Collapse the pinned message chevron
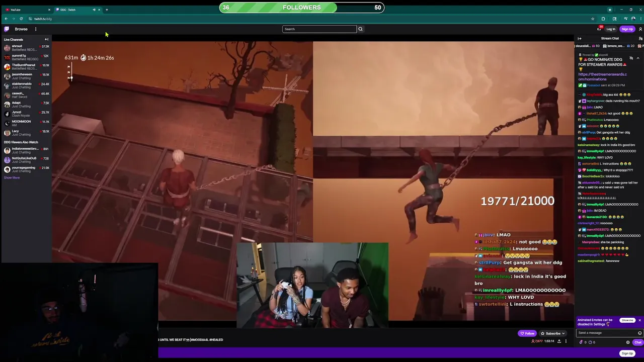Screen dimensions: 644x362 (638, 58)
